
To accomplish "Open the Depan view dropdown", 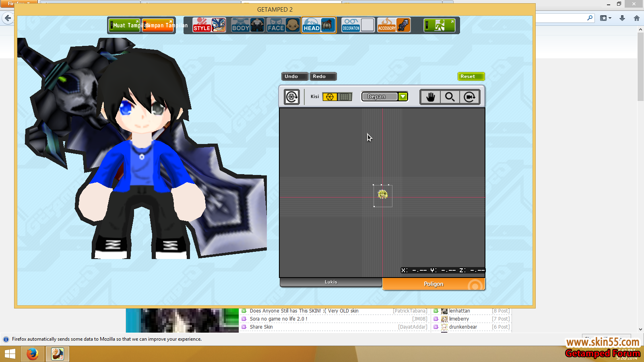I will click(385, 97).
